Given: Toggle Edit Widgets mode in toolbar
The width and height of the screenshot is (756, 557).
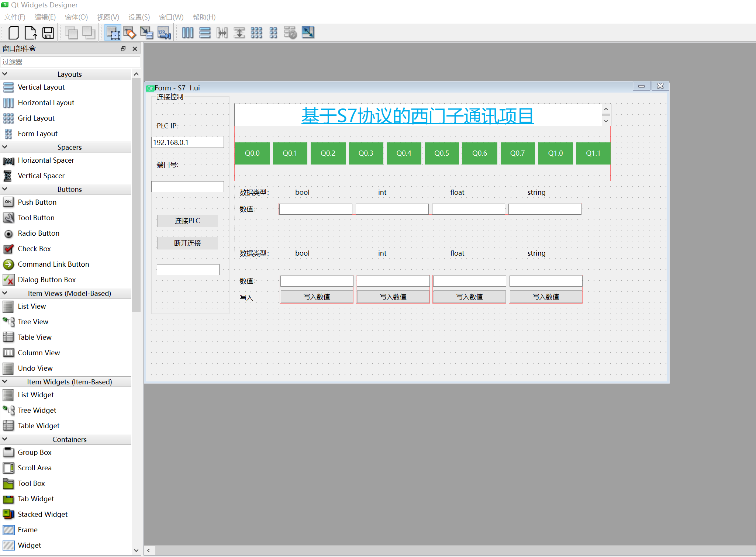Looking at the screenshot, I should tap(113, 33).
